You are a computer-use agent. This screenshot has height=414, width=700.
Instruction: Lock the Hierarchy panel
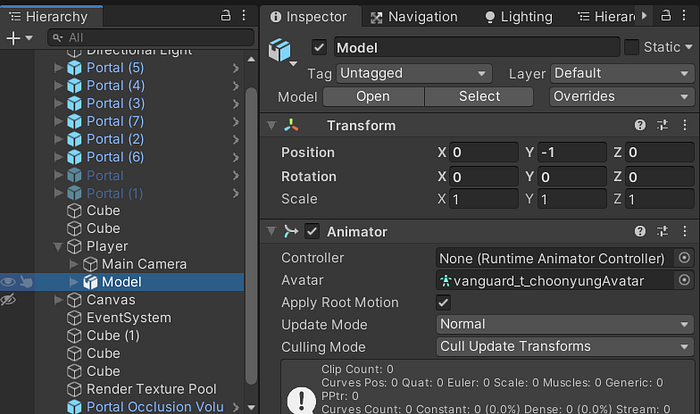tap(225, 16)
